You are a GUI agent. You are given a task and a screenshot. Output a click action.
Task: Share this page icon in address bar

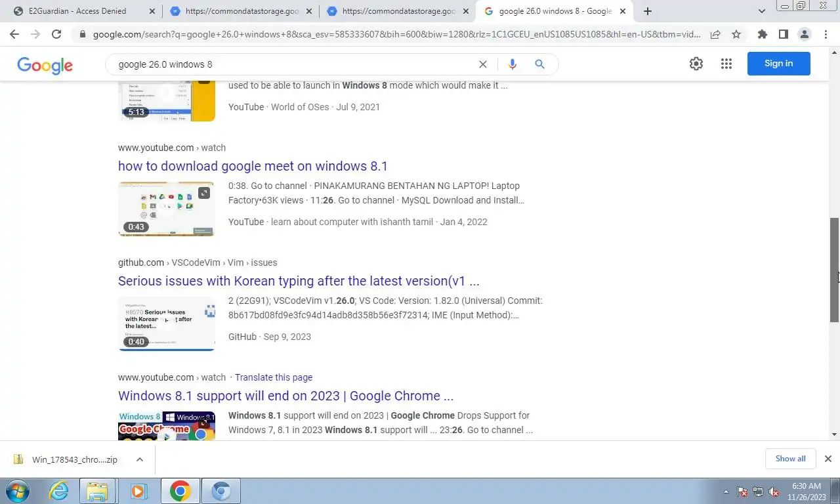click(715, 34)
